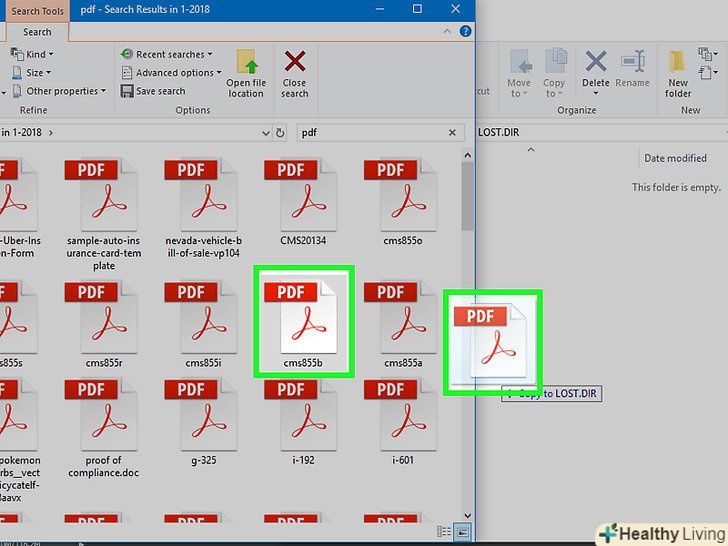This screenshot has width=728, height=546.
Task: Click inside the pdf search box
Action: pos(371,133)
